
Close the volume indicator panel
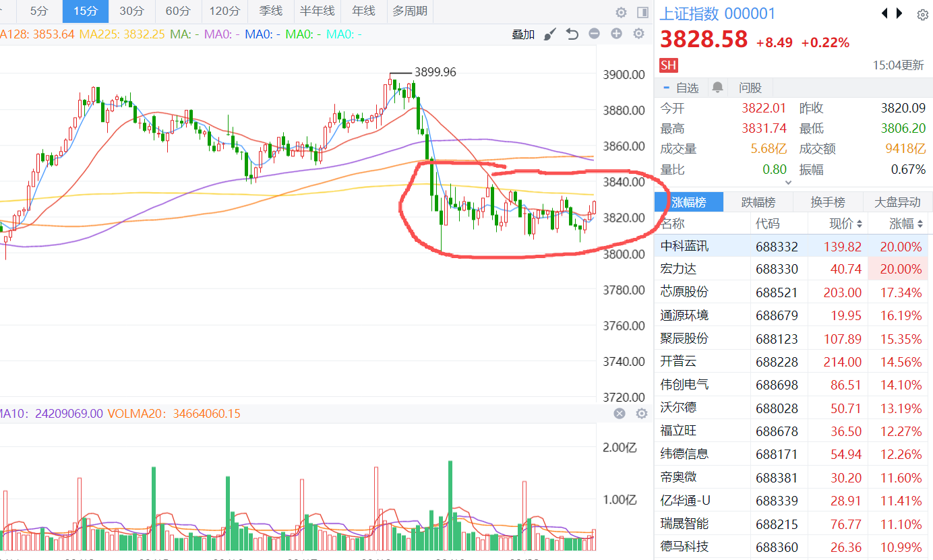tap(620, 414)
